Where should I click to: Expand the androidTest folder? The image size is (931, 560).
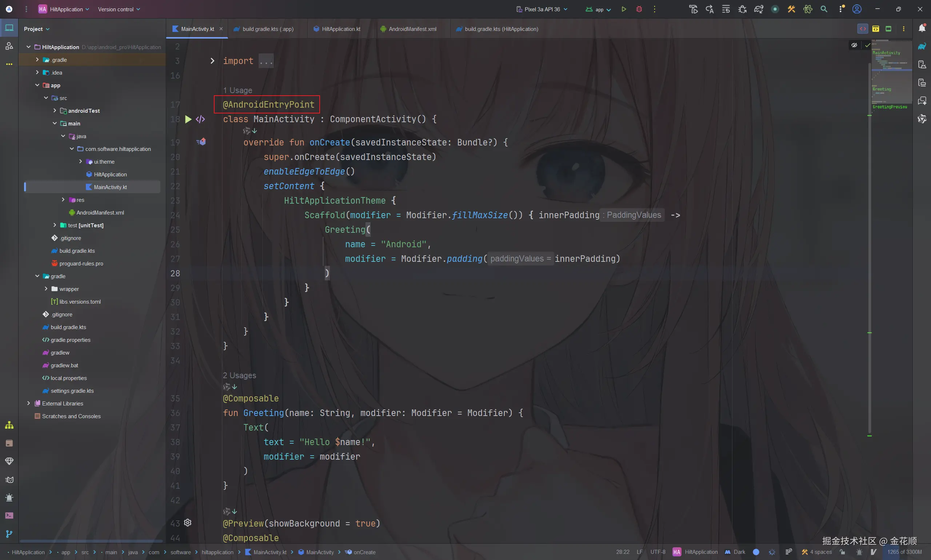(55, 111)
